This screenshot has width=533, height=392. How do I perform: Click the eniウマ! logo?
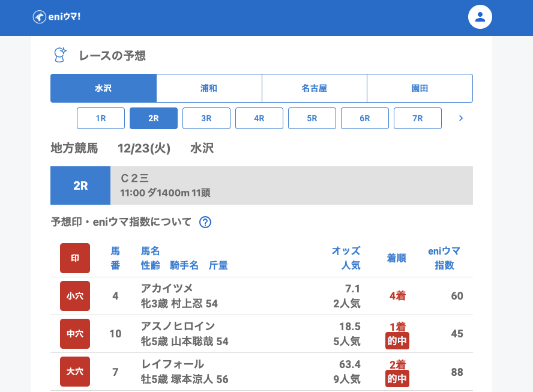pos(56,17)
